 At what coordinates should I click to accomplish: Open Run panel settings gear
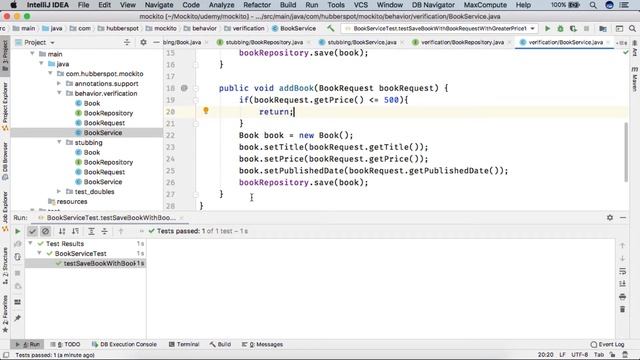[x=610, y=218]
